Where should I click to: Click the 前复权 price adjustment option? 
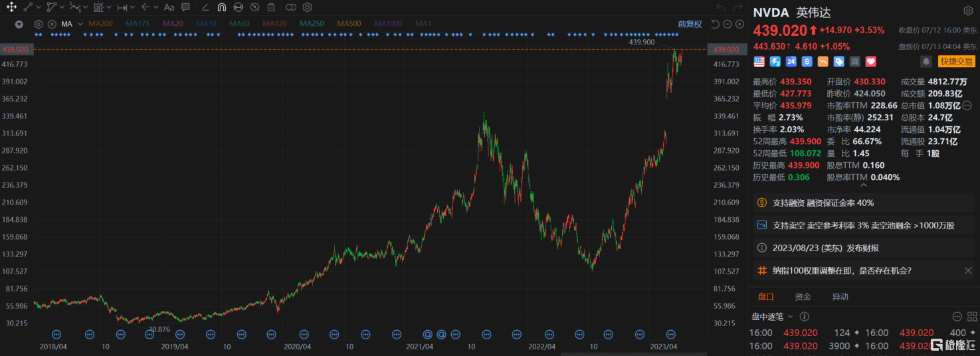coord(690,24)
